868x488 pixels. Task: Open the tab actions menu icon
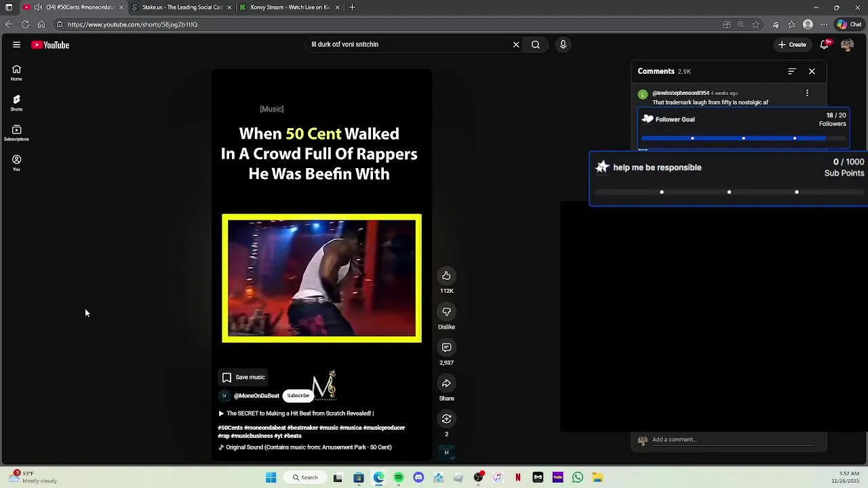pos(8,7)
